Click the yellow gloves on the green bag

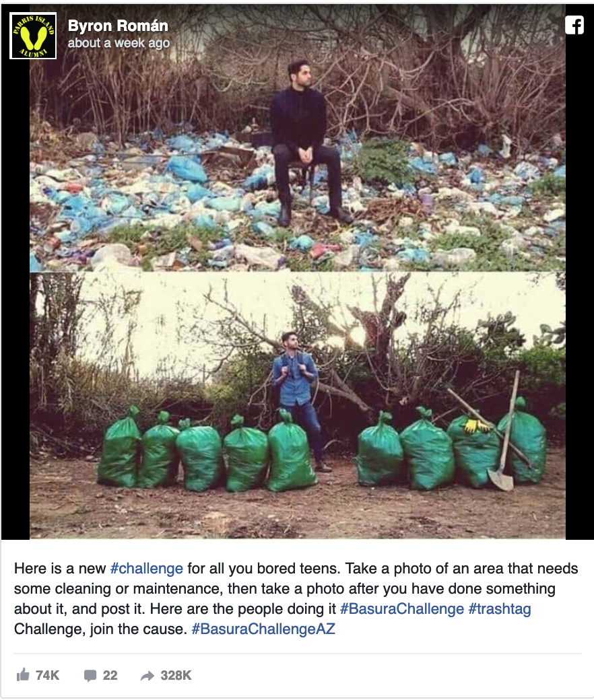(476, 425)
